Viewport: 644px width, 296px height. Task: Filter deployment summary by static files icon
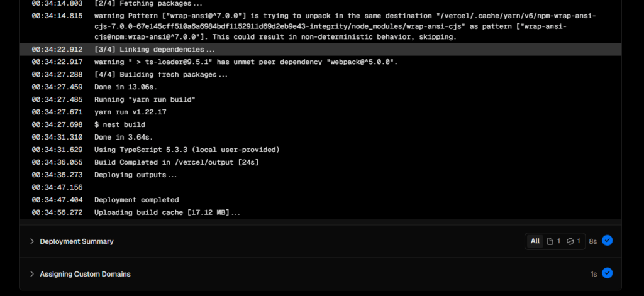coord(553,241)
